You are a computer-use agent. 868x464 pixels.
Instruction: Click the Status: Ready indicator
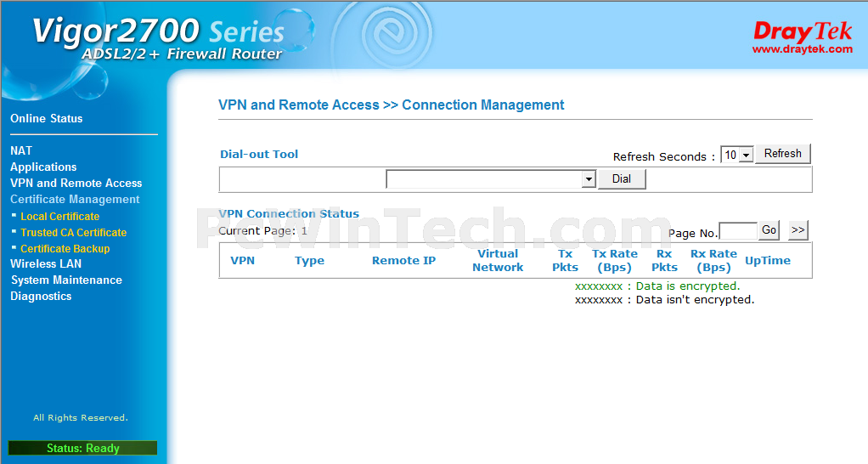click(x=83, y=448)
